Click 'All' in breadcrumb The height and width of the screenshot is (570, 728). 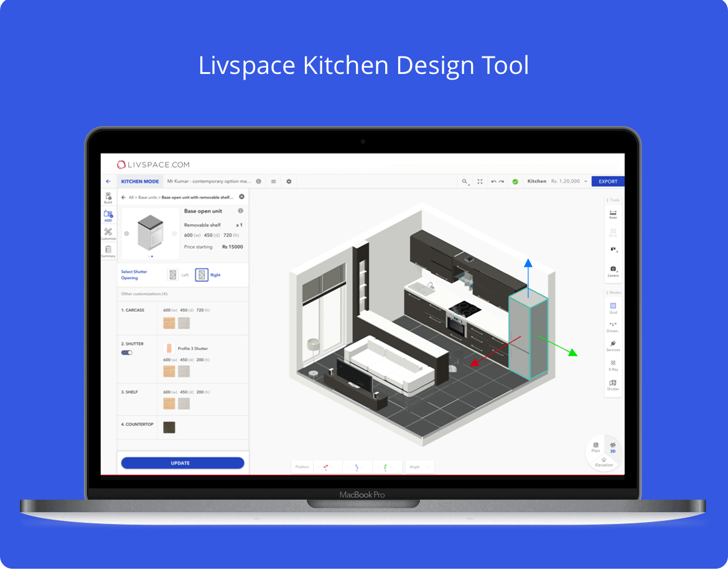[131, 197]
